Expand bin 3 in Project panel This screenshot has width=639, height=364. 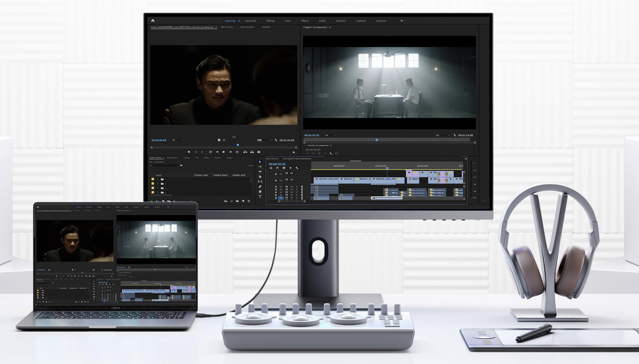point(158,188)
